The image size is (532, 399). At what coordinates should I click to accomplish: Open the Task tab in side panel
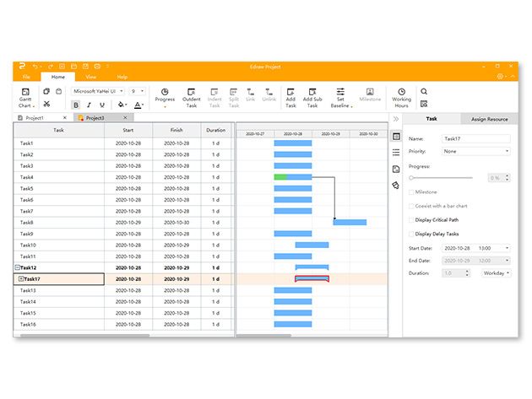[432, 119]
